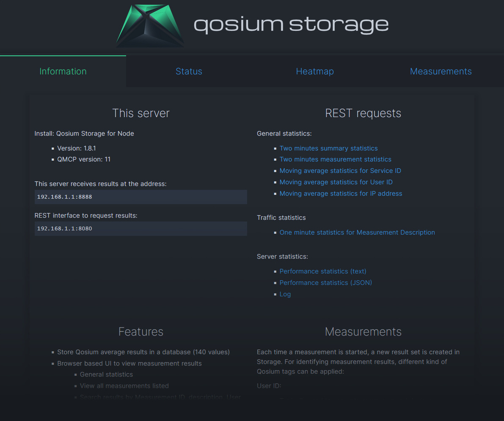Image resolution: width=504 pixels, height=421 pixels.
Task: Click 'REST interface to request results' label
Action: pos(86,216)
